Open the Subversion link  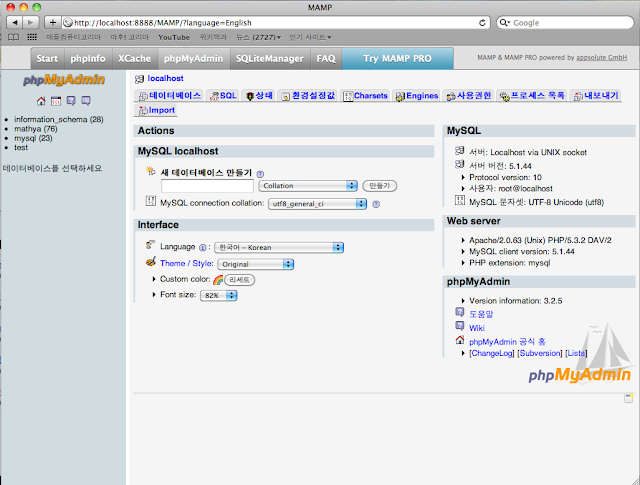[540, 353]
